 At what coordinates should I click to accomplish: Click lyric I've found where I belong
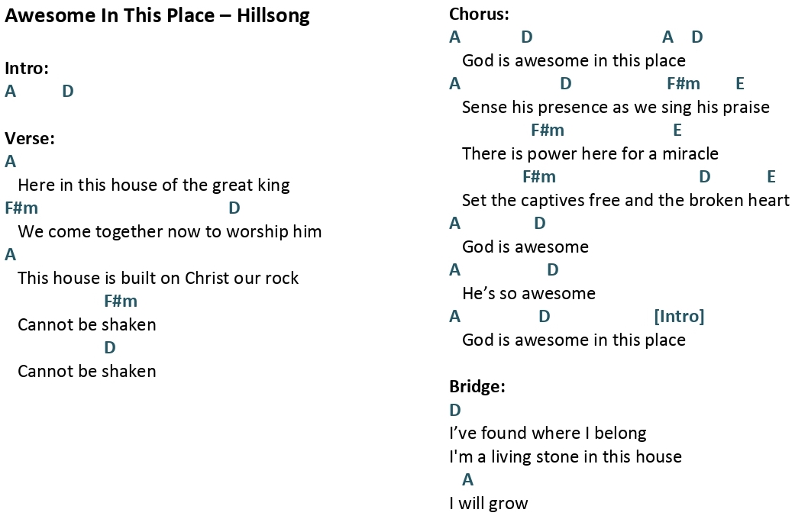tap(548, 433)
